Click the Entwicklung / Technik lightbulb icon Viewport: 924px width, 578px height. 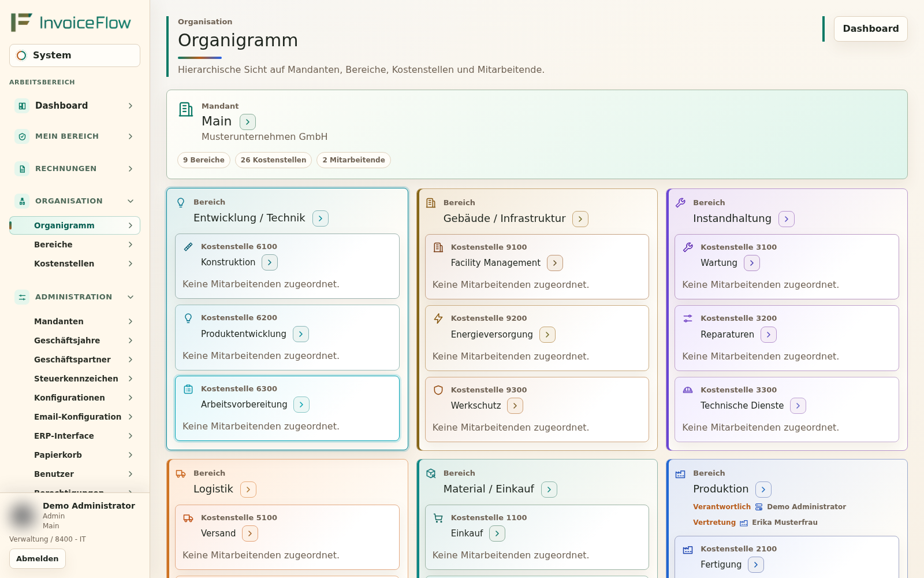coord(181,202)
